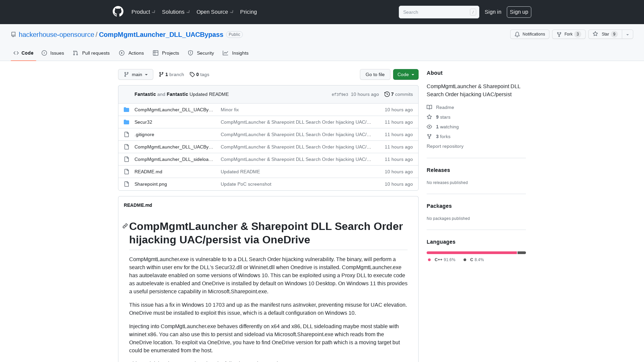Click the folder icon for Secur32
The height and width of the screenshot is (362, 644).
126,122
